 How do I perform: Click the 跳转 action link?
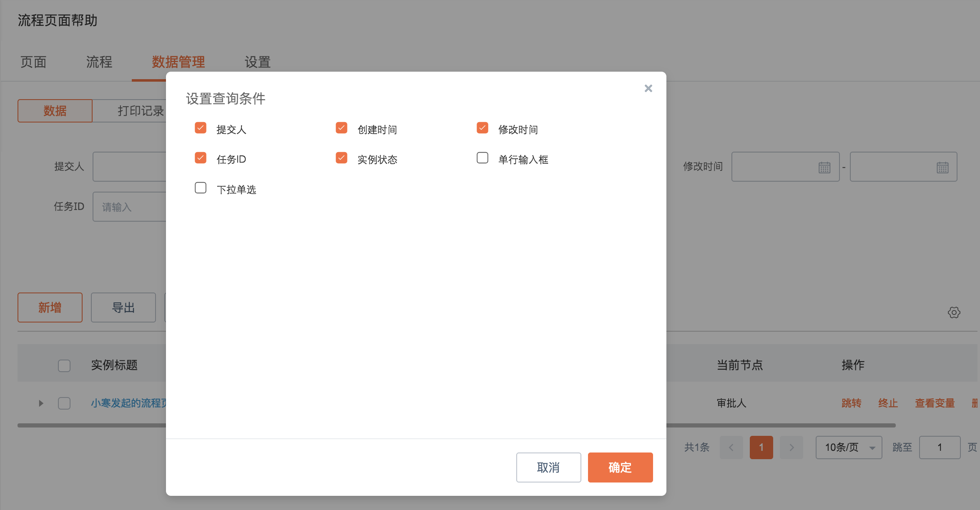point(851,403)
